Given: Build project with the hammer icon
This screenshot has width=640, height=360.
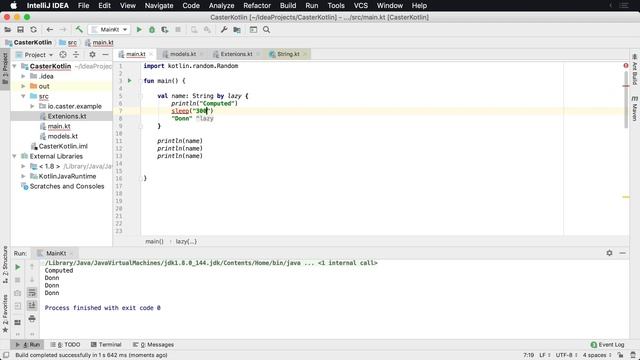Looking at the screenshot, I should pyautogui.click(x=79, y=30).
